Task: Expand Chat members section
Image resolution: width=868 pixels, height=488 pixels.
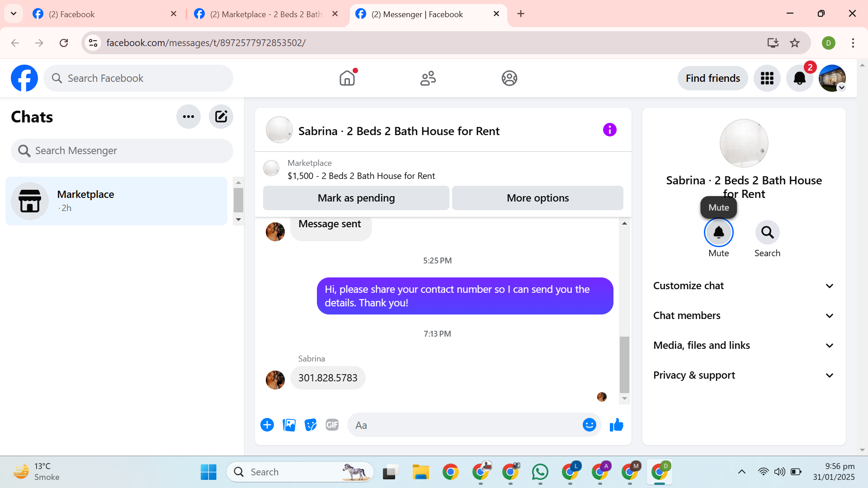Action: 744,315
